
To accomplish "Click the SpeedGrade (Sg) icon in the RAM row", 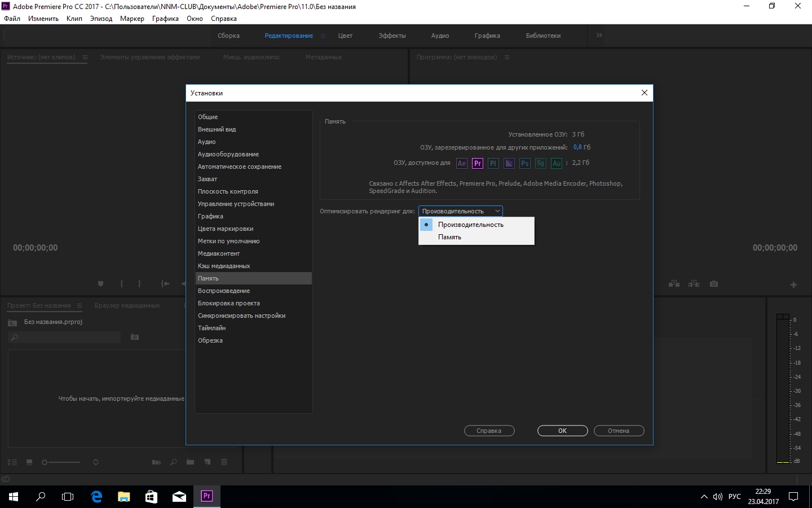I will click(541, 163).
